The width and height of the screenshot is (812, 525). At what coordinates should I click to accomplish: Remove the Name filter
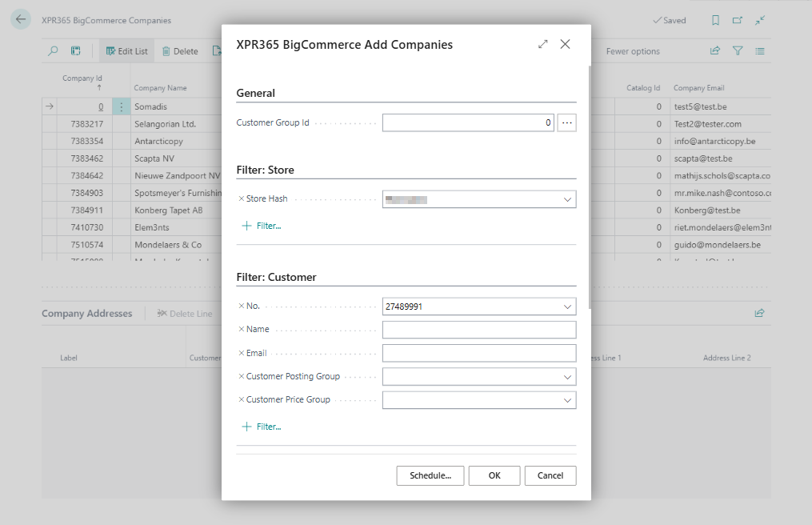pyautogui.click(x=241, y=329)
